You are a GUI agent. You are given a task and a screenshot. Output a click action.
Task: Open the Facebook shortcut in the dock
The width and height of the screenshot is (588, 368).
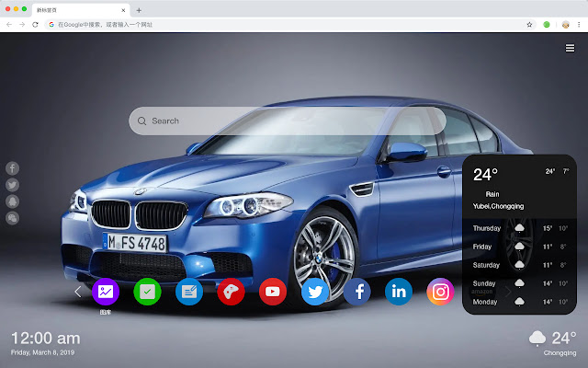click(x=357, y=292)
